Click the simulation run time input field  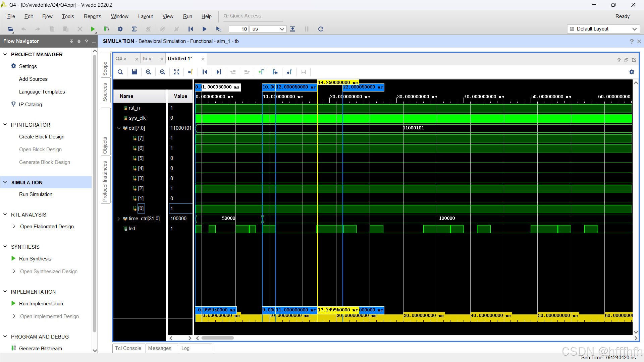[x=238, y=29]
